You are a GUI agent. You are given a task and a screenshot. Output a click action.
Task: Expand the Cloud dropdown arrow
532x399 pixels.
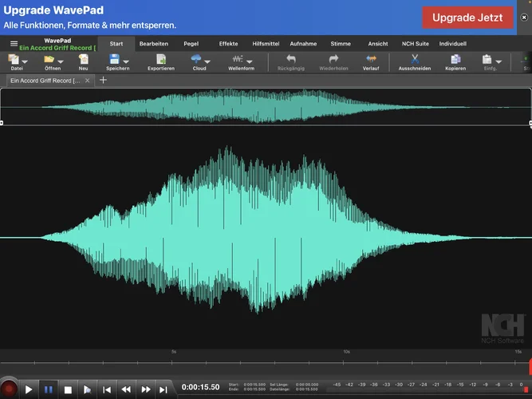[x=207, y=61]
